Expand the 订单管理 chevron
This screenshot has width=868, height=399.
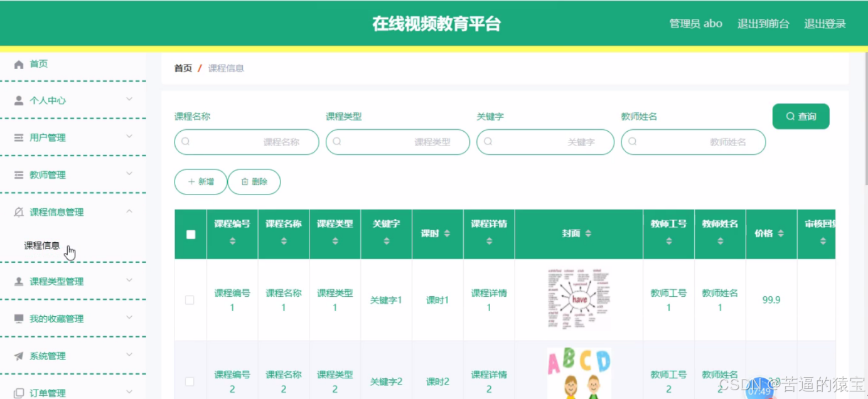129,392
